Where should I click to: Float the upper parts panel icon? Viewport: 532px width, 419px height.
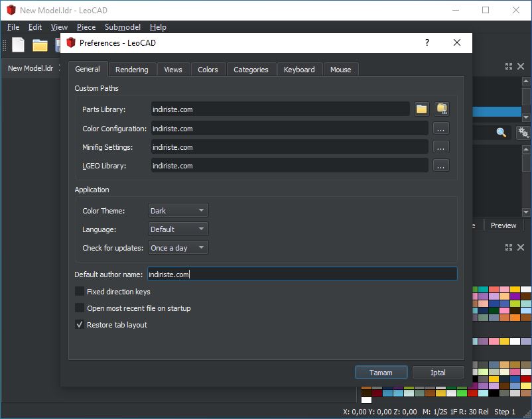point(509,66)
